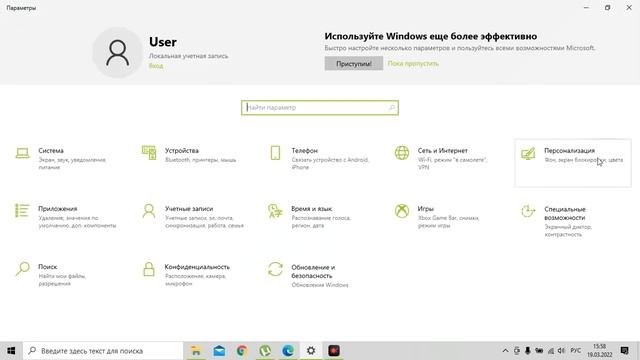
Task: Click the Settings gear taskbar icon
Action: pos(311,351)
